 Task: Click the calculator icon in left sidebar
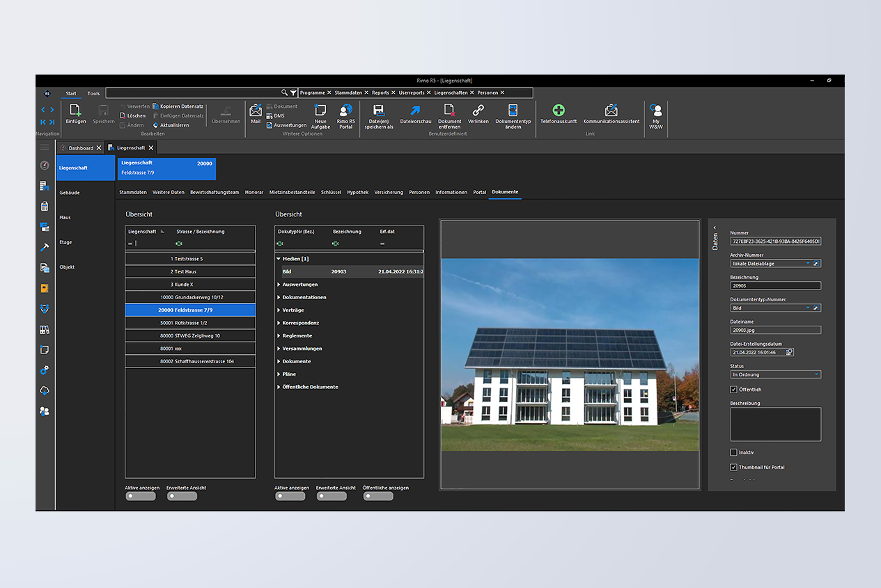point(45,206)
